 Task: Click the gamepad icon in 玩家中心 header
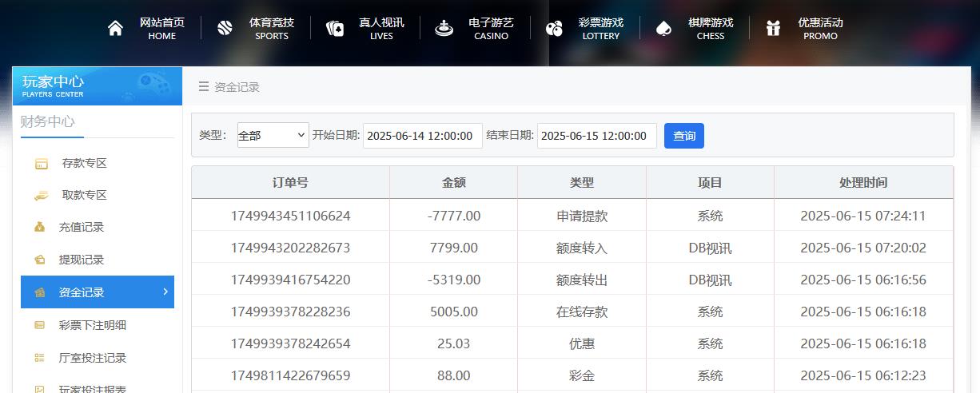point(153,83)
